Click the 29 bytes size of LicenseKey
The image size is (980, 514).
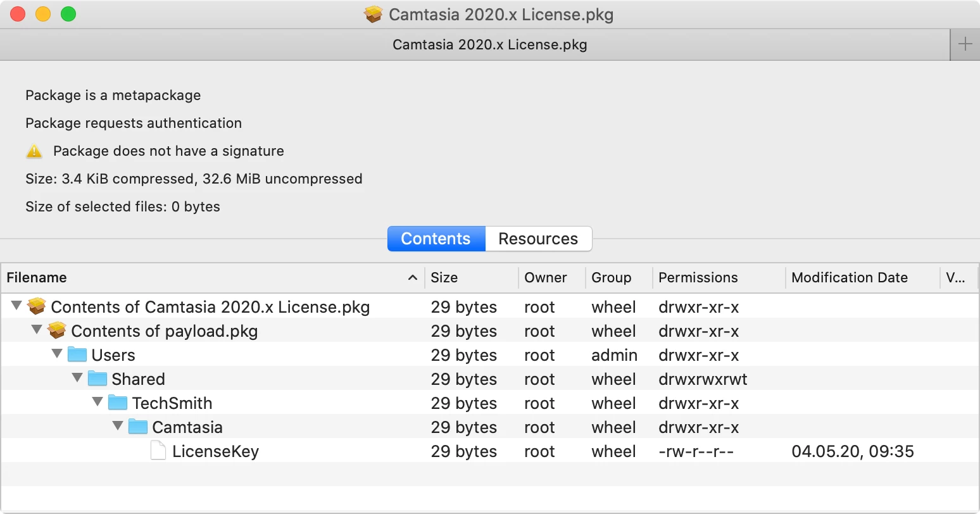pyautogui.click(x=464, y=451)
